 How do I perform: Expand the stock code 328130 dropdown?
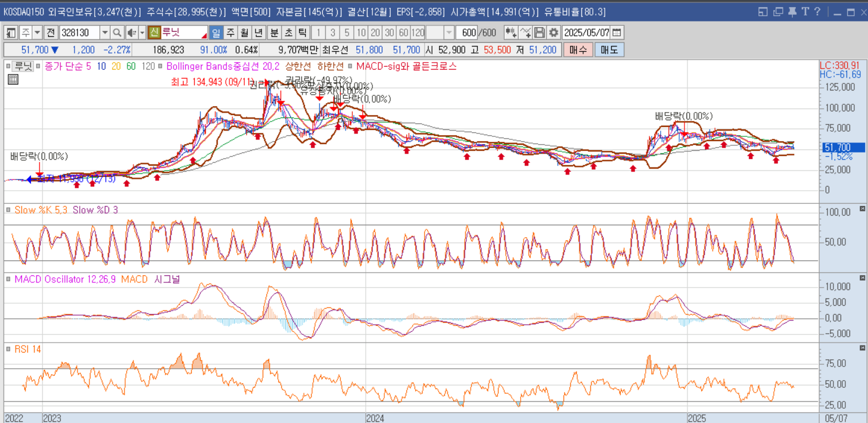tap(105, 33)
